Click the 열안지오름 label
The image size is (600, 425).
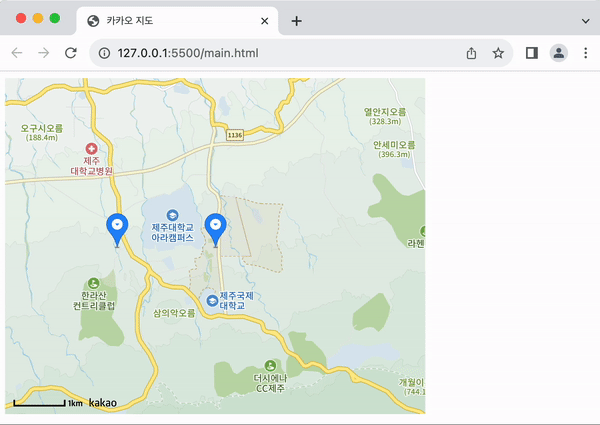pos(385,116)
